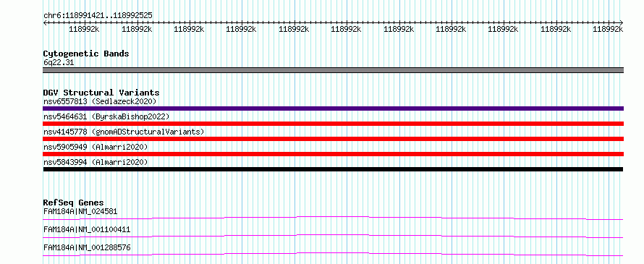Click the nsv5905949 (Almarri2020) label

click(96, 147)
